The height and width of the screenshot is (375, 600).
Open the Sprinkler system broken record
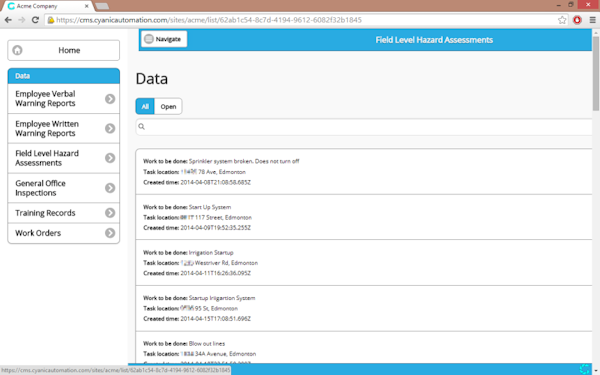(364, 172)
